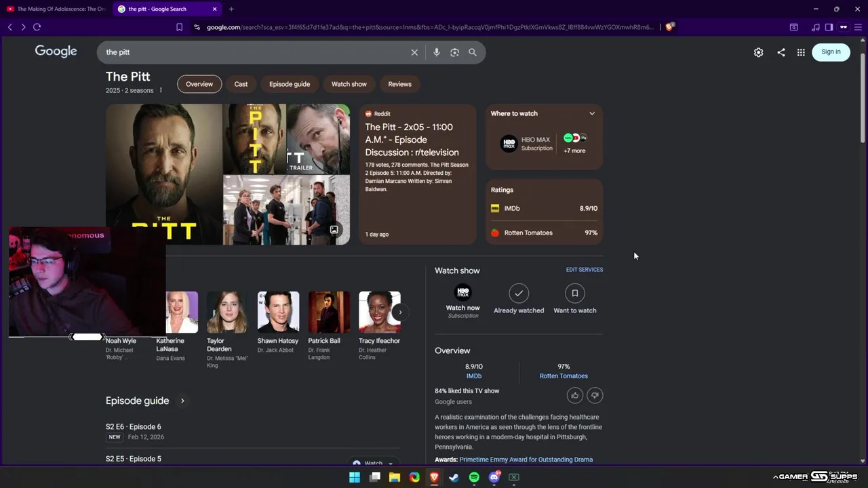
Task: Switch to the YouTube Making Of Adolescence tab
Action: [x=56, y=9]
